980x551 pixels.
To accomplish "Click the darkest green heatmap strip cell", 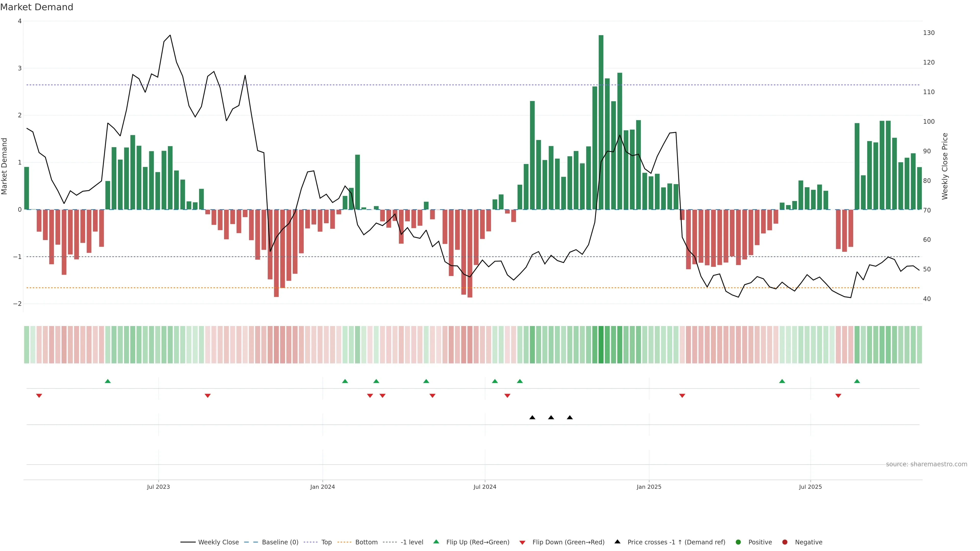I will click(601, 345).
